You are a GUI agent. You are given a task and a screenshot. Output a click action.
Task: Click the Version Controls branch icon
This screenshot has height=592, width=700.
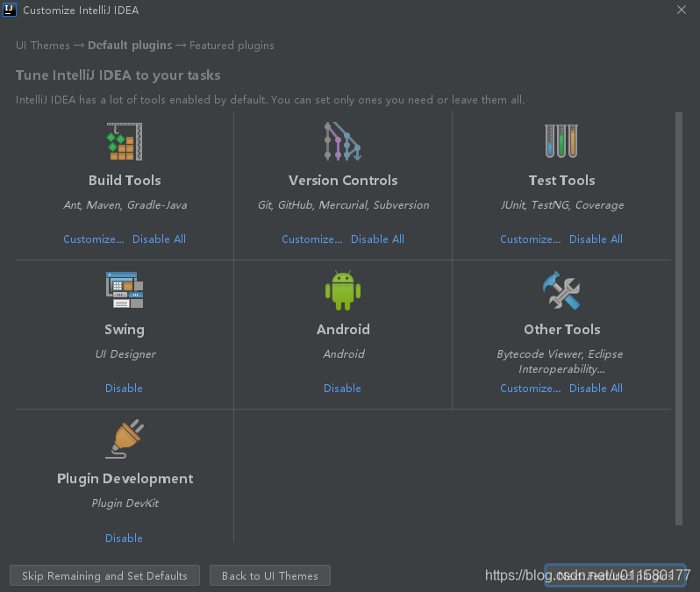point(342,141)
